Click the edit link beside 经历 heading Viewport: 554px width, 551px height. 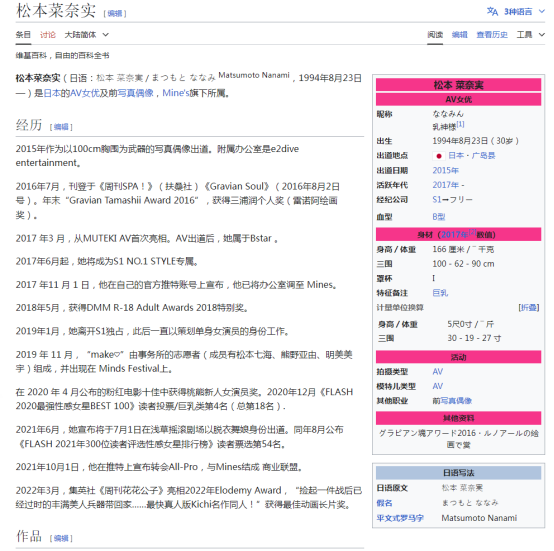click(61, 127)
